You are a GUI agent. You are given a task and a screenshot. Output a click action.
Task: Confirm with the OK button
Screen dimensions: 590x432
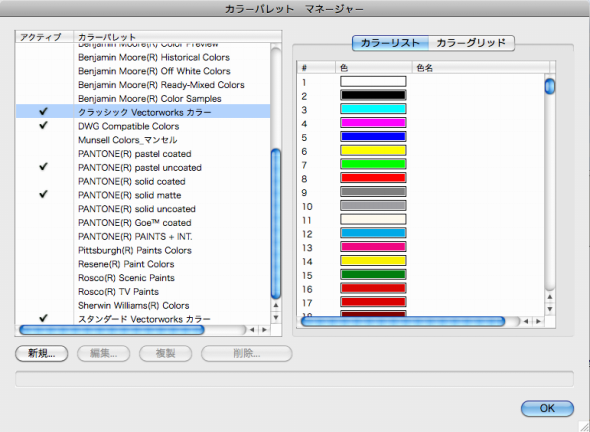point(547,408)
